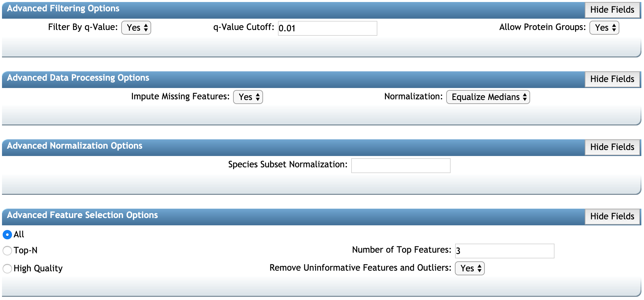Hide fields in Advanced Data Processing Options
The width and height of the screenshot is (644, 300).
point(612,79)
